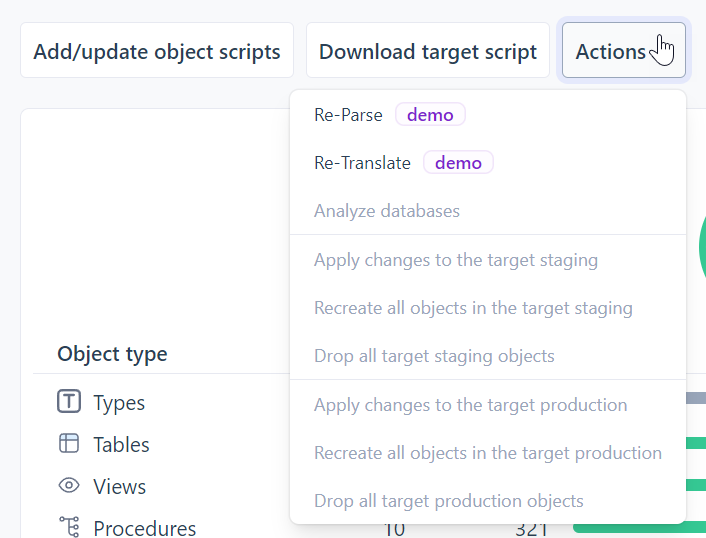Select Recreate all objects in target production

pos(488,453)
